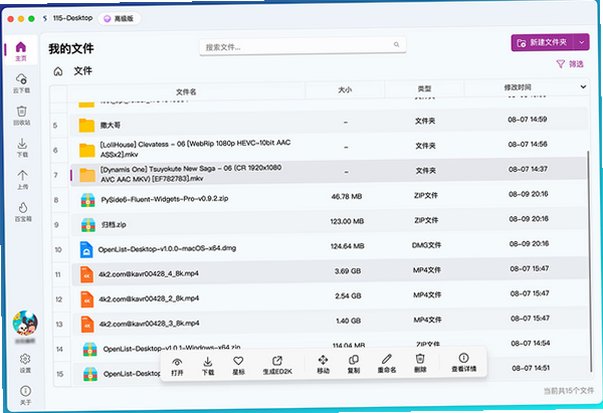
Task: Sort by 大小 column header
Action: (x=345, y=90)
